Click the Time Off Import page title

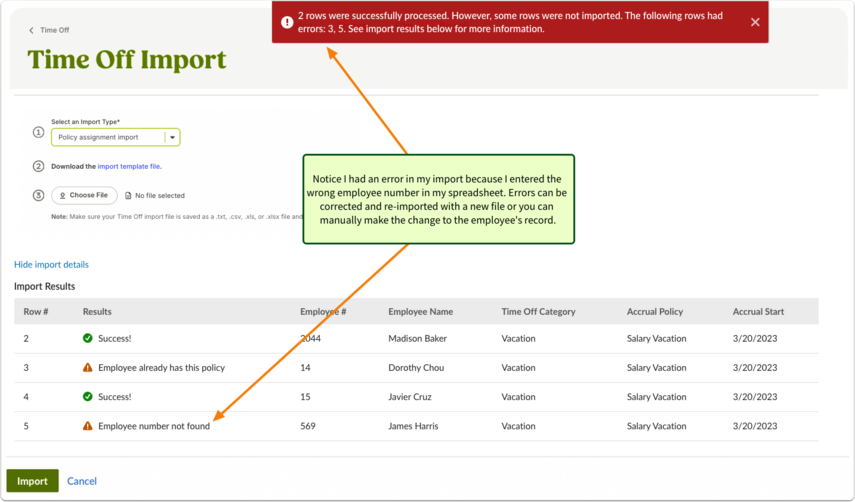pyautogui.click(x=127, y=59)
